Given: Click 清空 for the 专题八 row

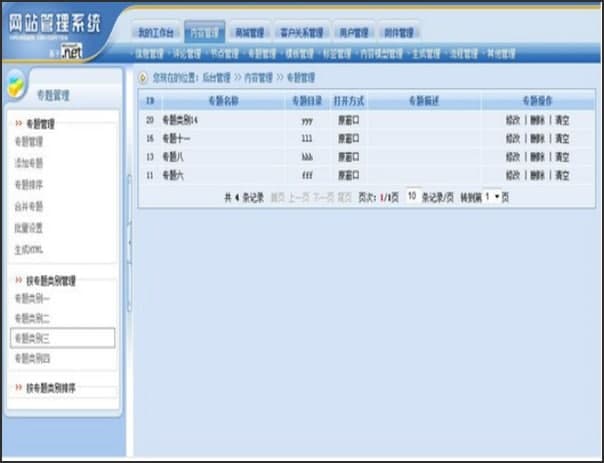Looking at the screenshot, I should pos(562,157).
